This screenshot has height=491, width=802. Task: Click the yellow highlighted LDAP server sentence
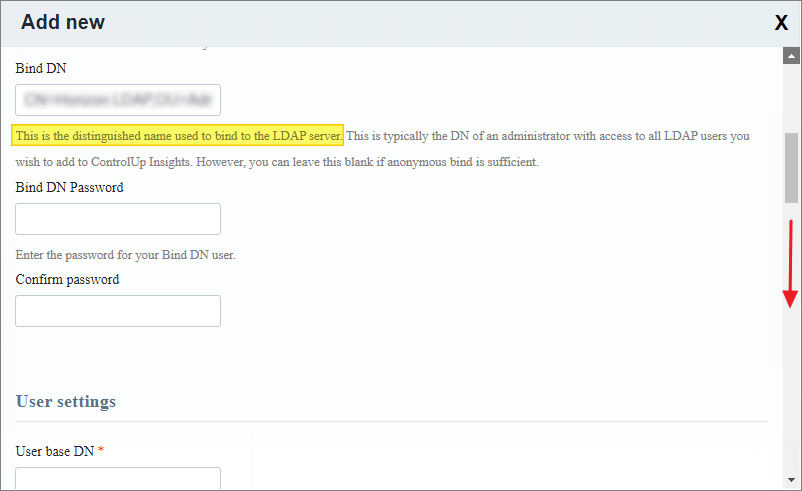tap(178, 135)
